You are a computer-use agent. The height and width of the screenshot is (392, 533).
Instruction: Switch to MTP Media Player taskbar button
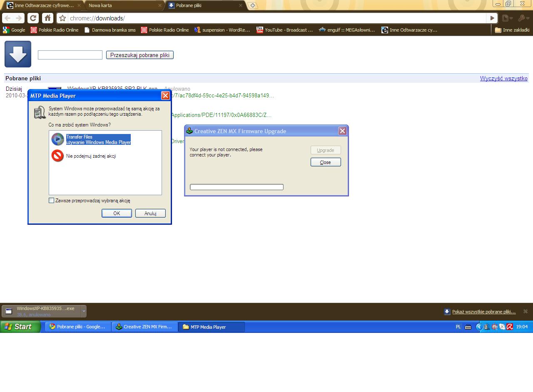pyautogui.click(x=212, y=327)
